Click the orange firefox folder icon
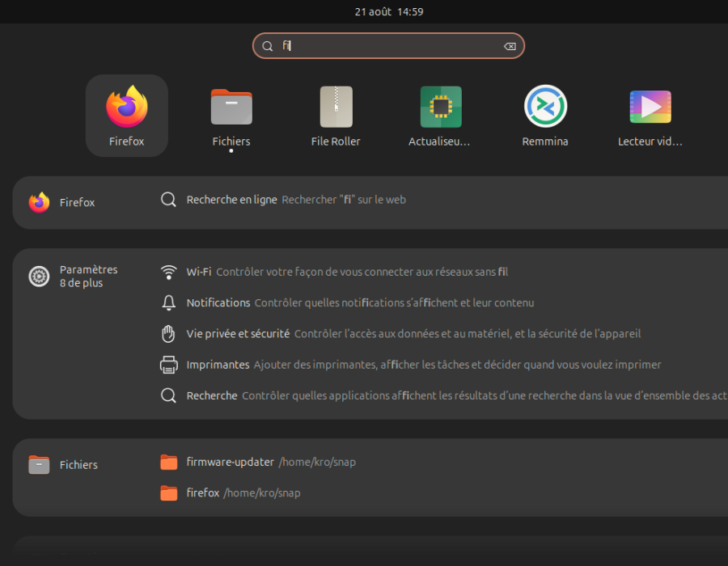The height and width of the screenshot is (566, 728). click(x=168, y=492)
